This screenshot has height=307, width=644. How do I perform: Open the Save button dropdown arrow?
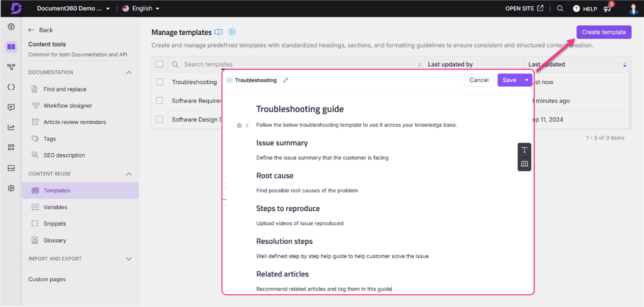point(527,80)
